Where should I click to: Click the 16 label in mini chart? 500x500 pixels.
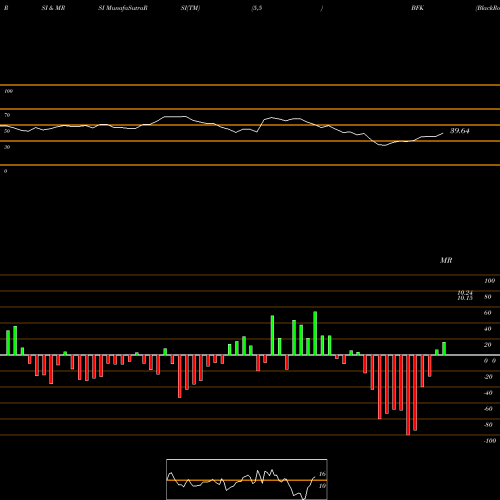click(x=322, y=474)
